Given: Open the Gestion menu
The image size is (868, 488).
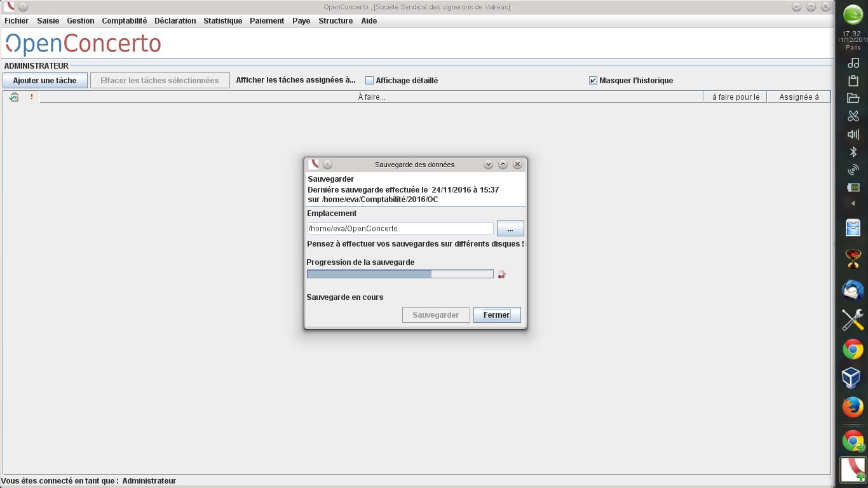Looking at the screenshot, I should (x=81, y=21).
